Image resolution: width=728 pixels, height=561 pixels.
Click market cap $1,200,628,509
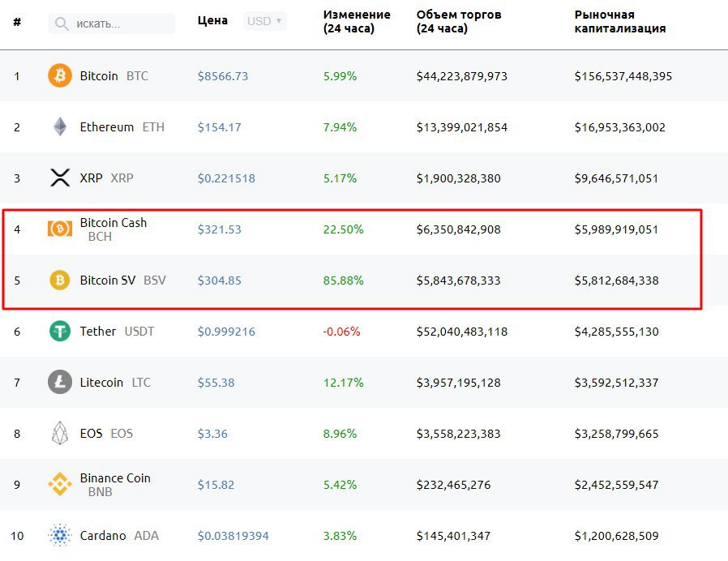click(617, 536)
